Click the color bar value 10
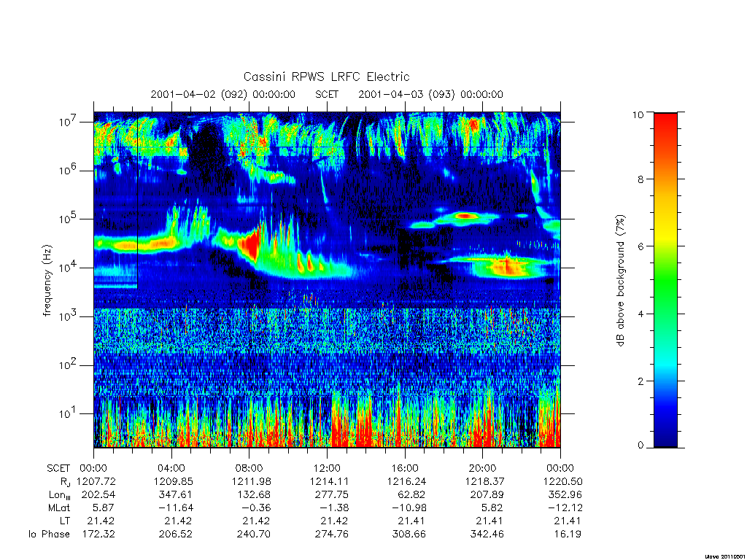 tap(638, 114)
